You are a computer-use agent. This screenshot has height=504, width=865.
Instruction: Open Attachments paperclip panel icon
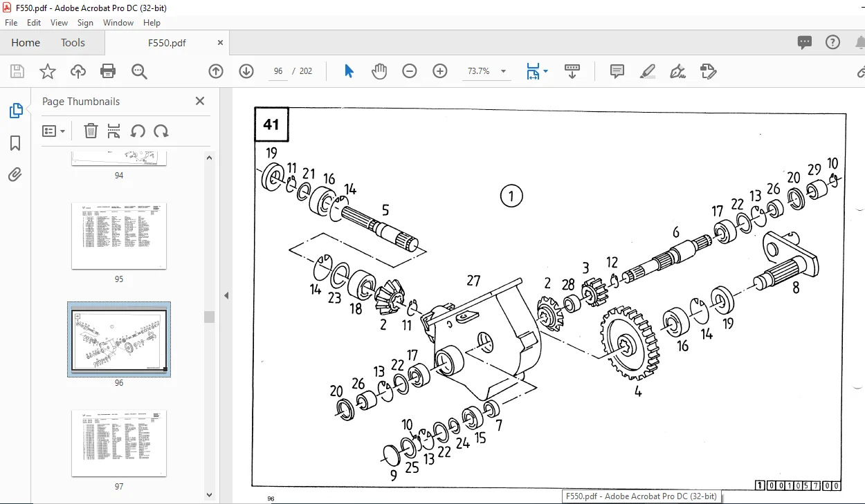[15, 174]
